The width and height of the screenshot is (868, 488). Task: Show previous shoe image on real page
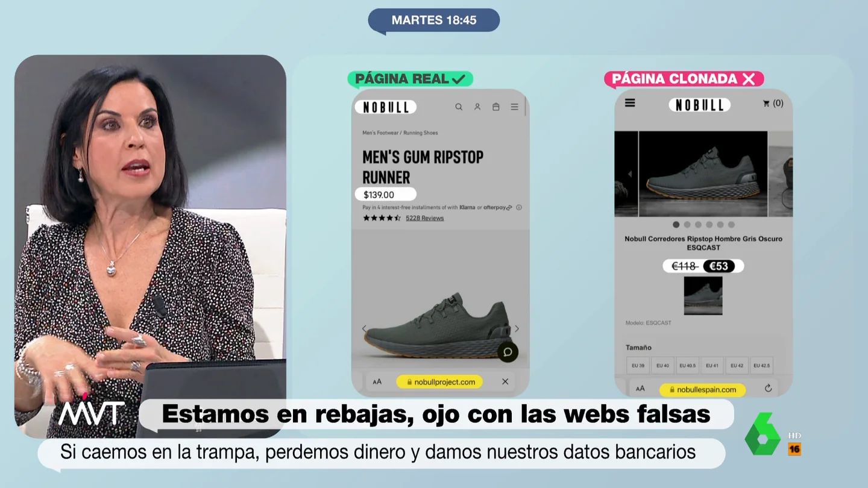click(x=363, y=328)
